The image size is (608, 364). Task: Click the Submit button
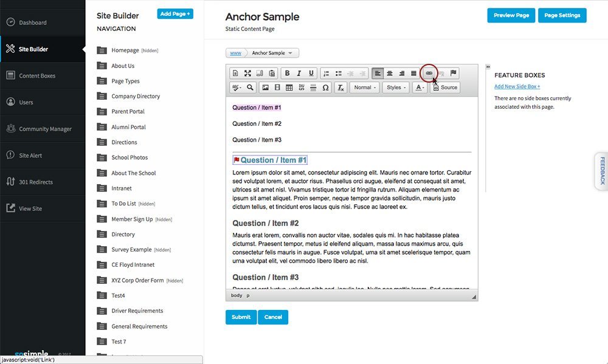coord(241,317)
